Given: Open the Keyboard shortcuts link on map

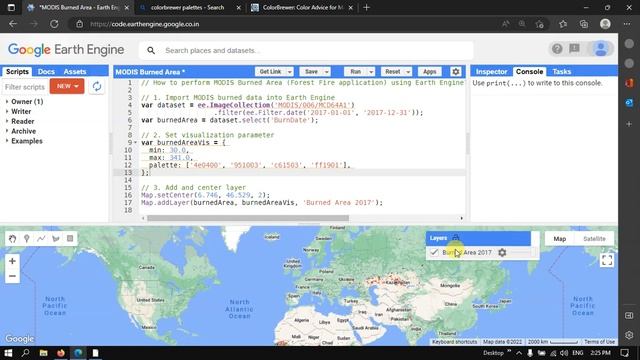Looking at the screenshot, I should [454, 342].
